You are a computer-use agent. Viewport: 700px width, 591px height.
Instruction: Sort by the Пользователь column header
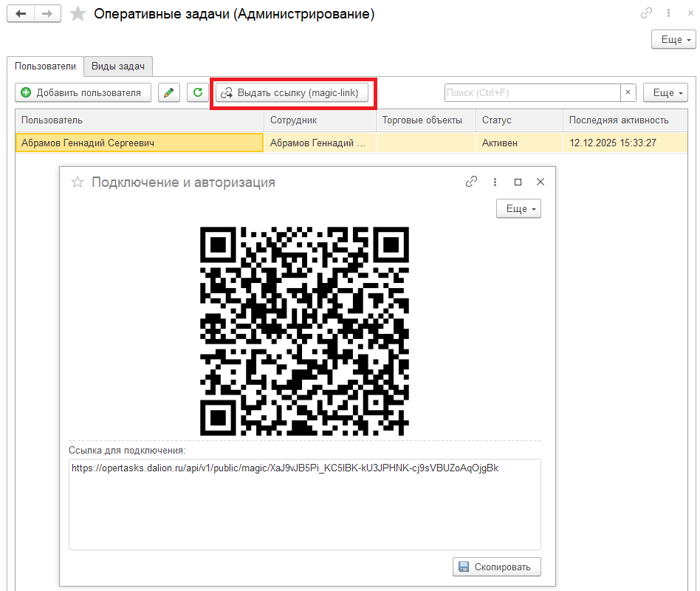pos(140,120)
